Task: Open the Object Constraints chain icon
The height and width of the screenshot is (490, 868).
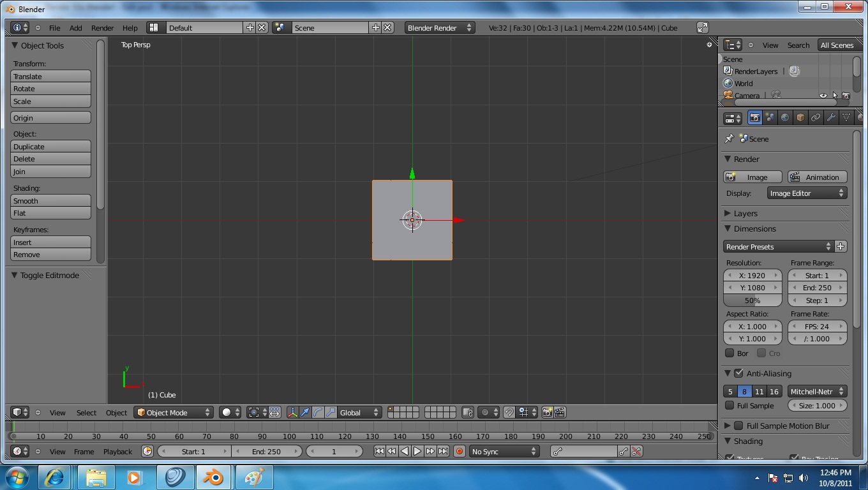Action: (x=816, y=118)
